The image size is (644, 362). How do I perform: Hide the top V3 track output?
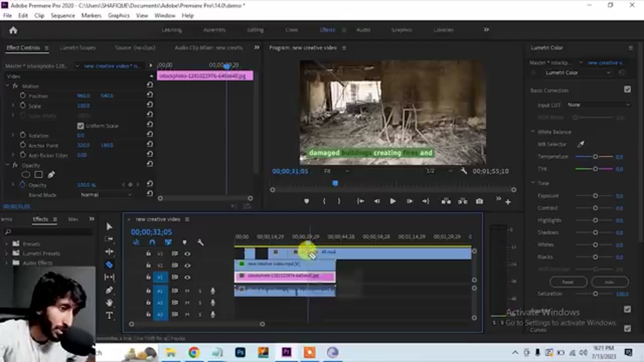(x=187, y=253)
